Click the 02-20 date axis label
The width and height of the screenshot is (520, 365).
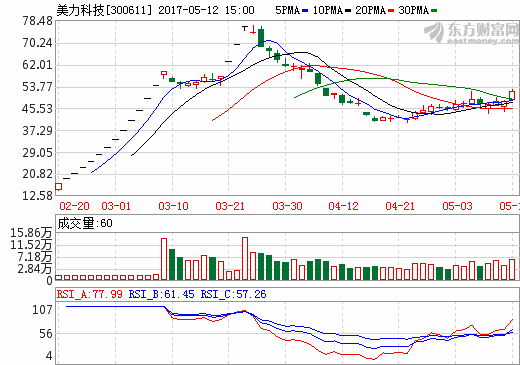(74, 206)
